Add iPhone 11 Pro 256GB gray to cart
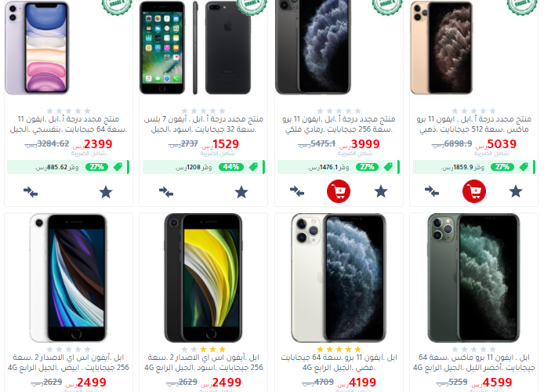 click(x=339, y=191)
